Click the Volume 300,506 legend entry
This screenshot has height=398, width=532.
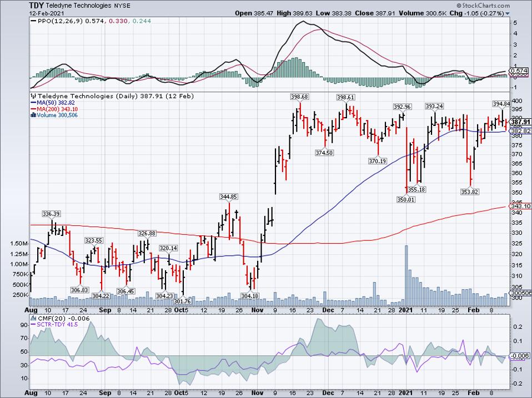57,115
